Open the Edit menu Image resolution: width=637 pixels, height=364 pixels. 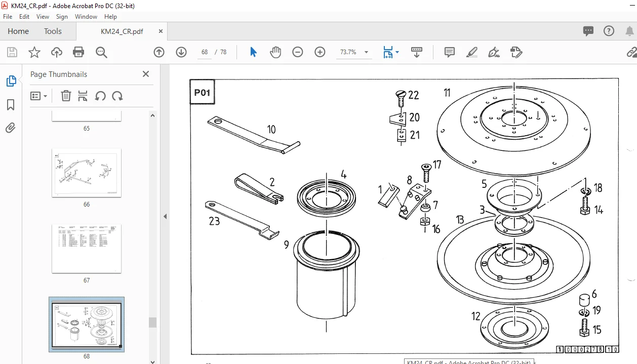click(x=24, y=17)
